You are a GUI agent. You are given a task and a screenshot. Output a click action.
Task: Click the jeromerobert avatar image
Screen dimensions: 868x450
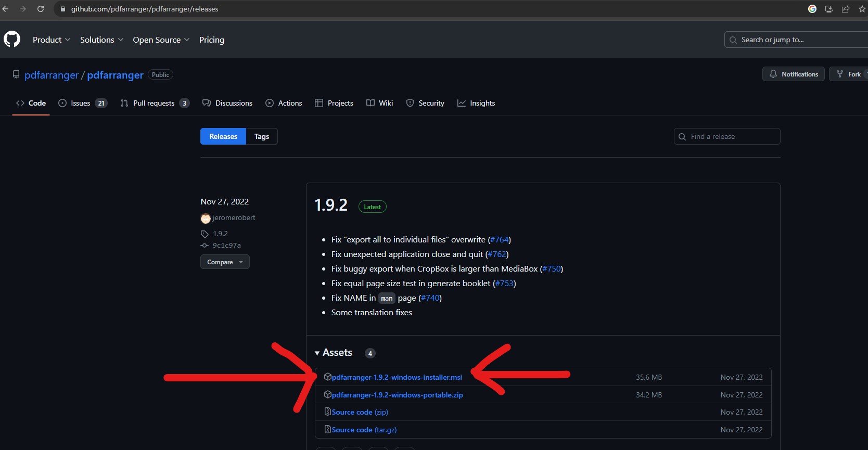point(206,218)
